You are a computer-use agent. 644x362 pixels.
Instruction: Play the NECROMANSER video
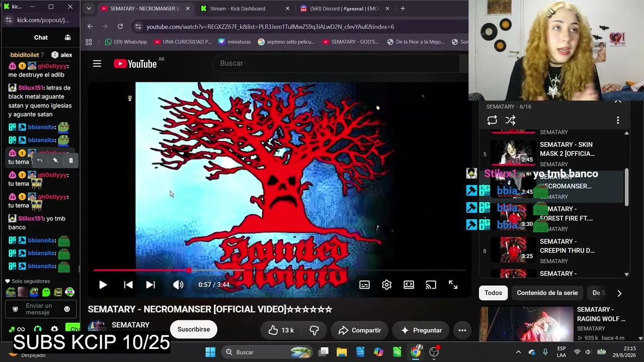[x=103, y=285]
